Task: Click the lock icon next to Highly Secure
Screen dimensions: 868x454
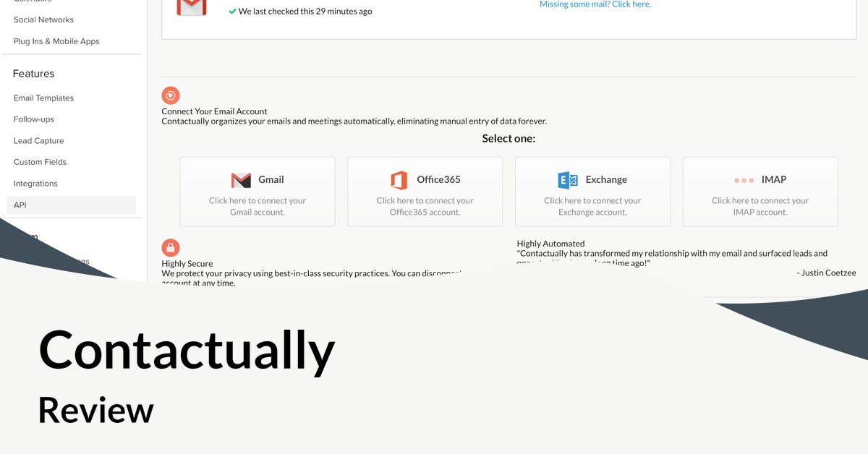Action: point(171,247)
